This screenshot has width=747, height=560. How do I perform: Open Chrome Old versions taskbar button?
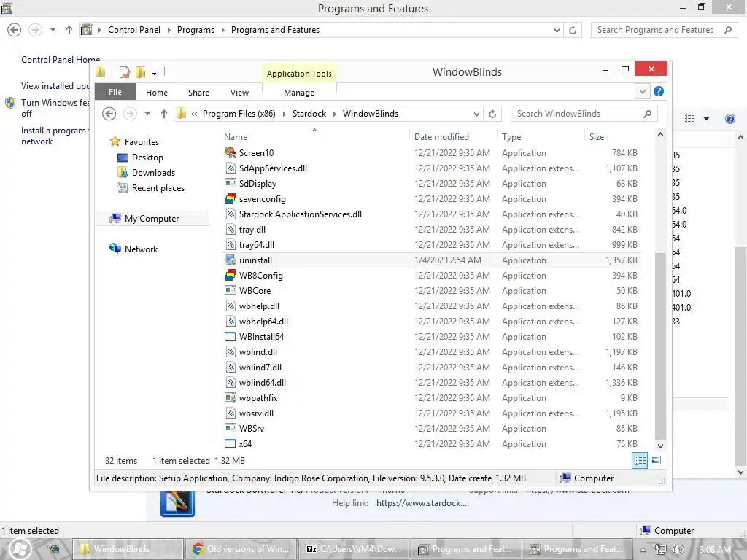[241, 549]
